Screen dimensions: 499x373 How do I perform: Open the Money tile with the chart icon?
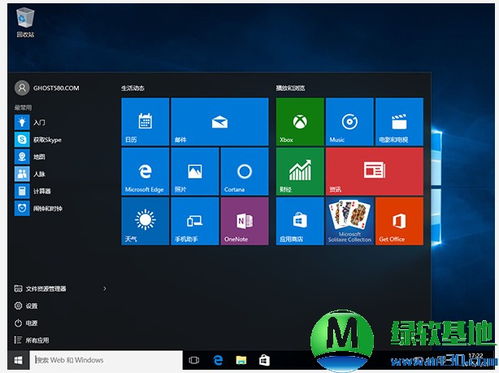click(300, 171)
